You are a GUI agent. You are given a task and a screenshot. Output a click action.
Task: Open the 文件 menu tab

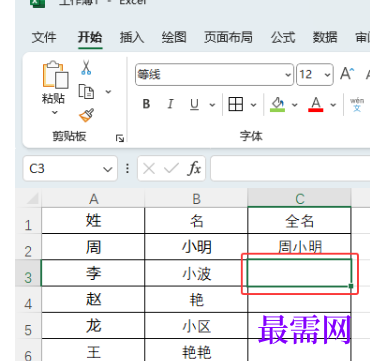click(44, 37)
